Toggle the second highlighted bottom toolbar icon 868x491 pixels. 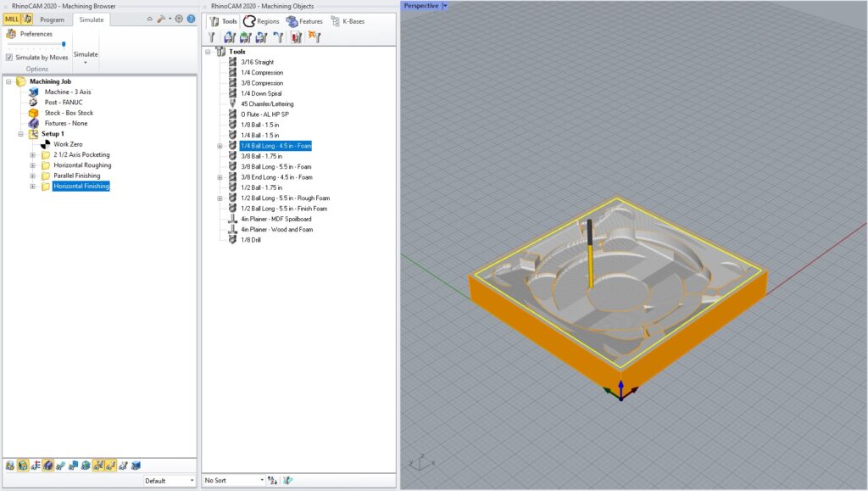(23, 466)
